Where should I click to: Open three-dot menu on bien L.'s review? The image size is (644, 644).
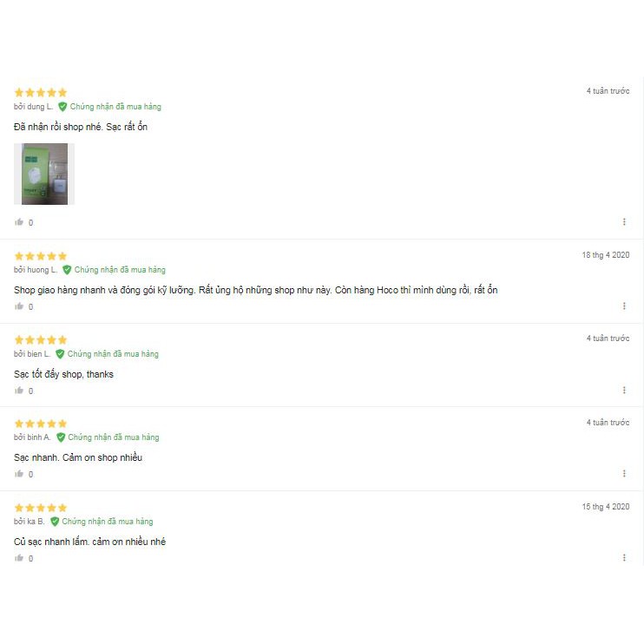pos(624,390)
